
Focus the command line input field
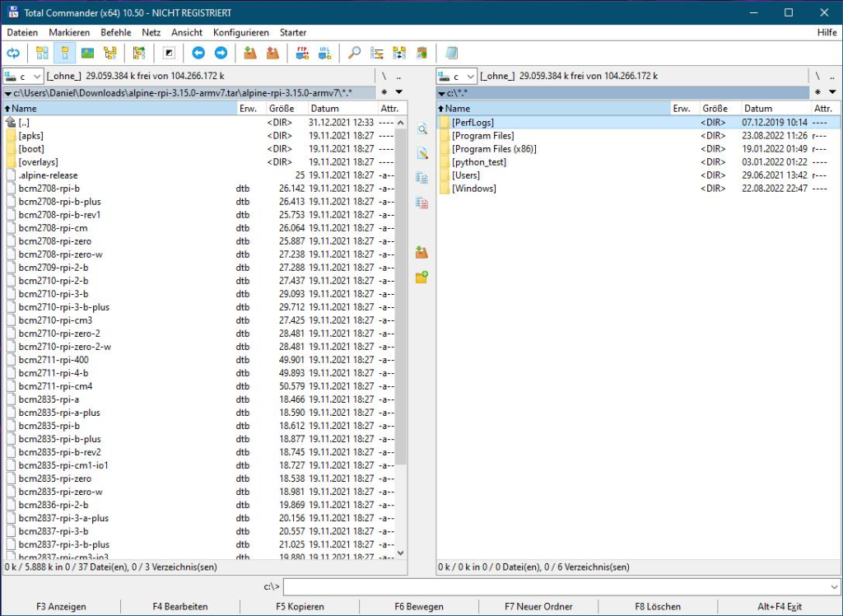coord(561,587)
